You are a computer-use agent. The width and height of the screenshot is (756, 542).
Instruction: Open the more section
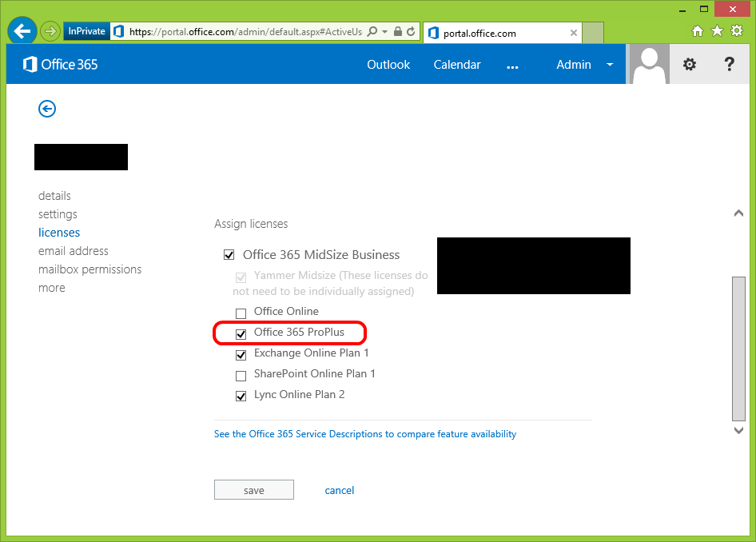click(x=52, y=288)
